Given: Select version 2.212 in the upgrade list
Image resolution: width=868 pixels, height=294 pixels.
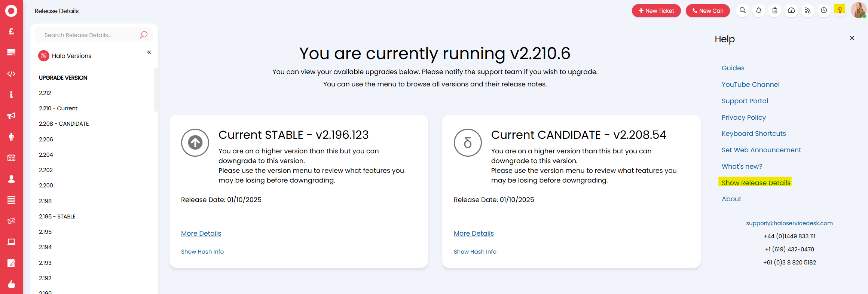Looking at the screenshot, I should coord(45,93).
